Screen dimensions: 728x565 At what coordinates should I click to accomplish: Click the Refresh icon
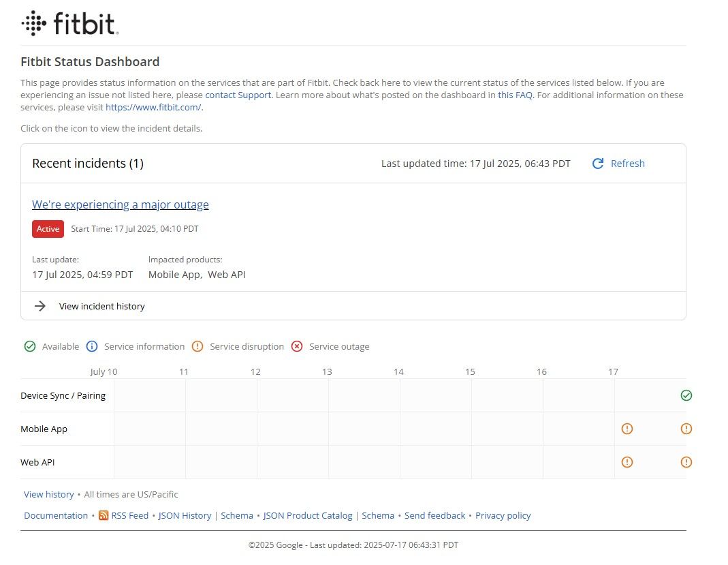pos(598,164)
